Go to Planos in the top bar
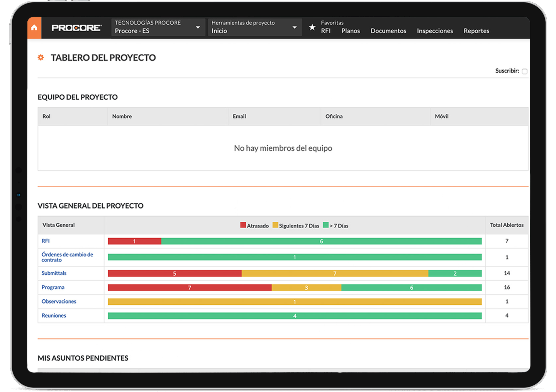This screenshot has height=392, width=556. [351, 31]
